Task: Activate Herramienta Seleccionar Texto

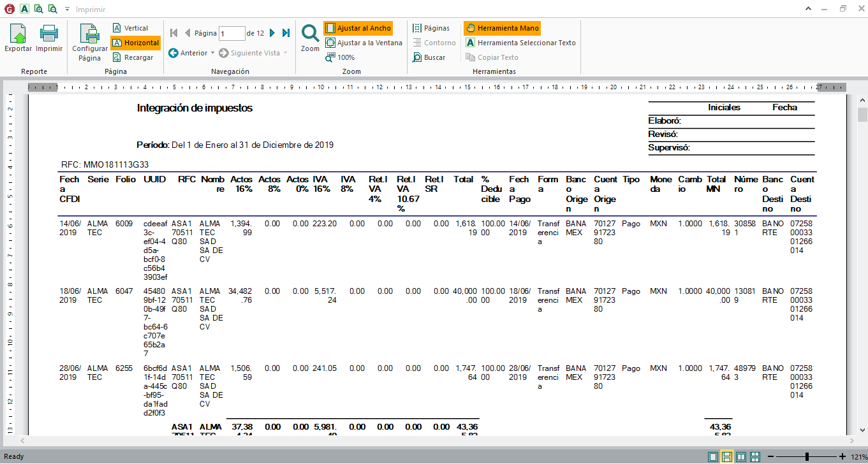Action: 520,43
